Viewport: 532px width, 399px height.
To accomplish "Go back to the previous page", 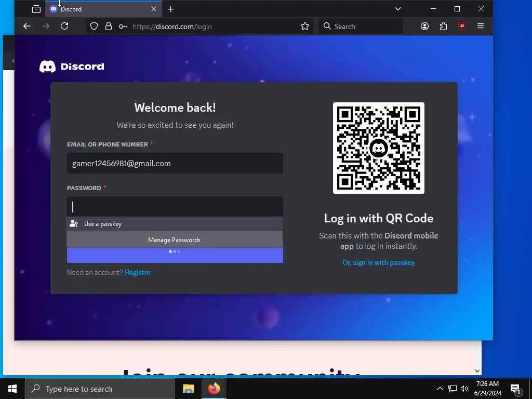I will pyautogui.click(x=27, y=26).
